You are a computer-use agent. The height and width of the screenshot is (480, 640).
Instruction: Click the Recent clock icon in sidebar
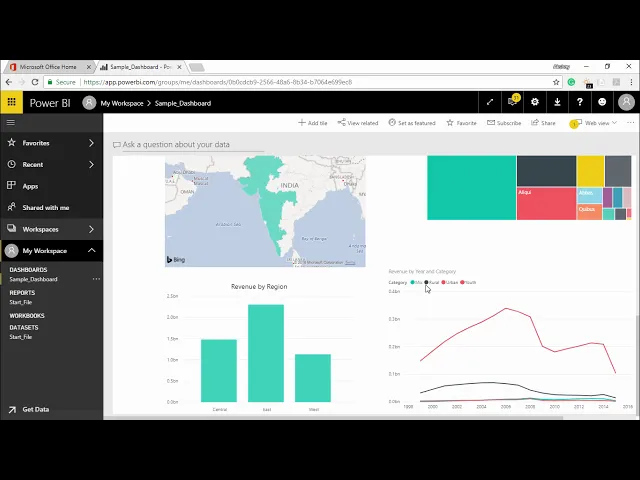(11, 164)
